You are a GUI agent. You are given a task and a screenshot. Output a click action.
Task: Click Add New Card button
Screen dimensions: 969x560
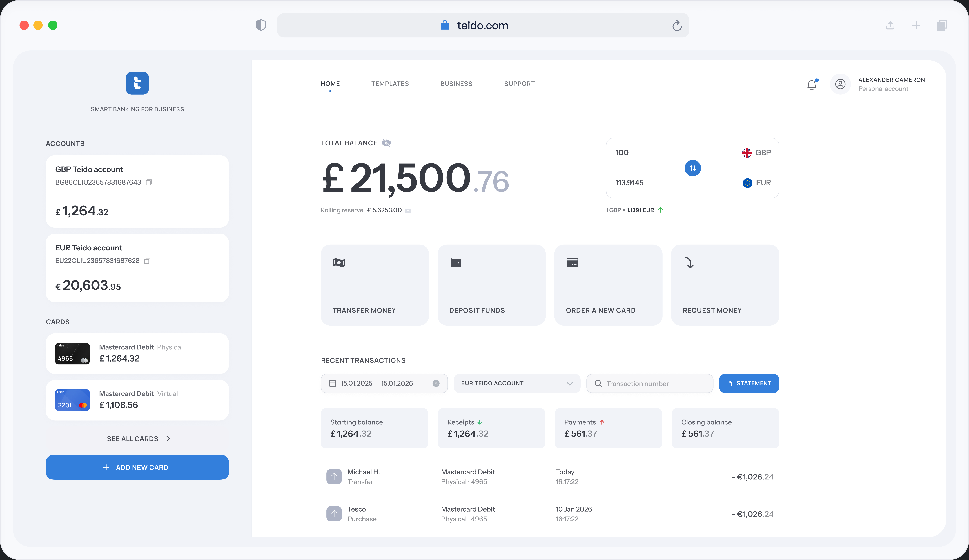137,467
